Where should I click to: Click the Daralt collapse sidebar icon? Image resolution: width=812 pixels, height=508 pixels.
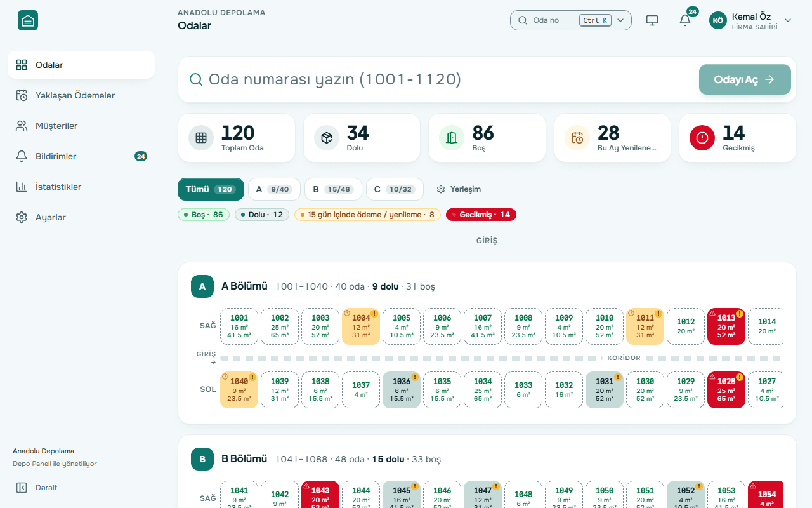coord(22,488)
